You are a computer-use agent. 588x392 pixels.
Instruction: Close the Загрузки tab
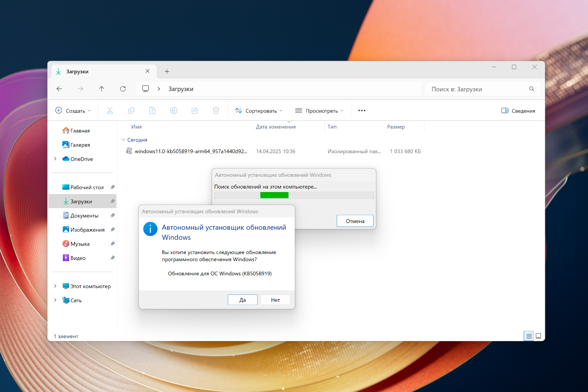pos(147,71)
